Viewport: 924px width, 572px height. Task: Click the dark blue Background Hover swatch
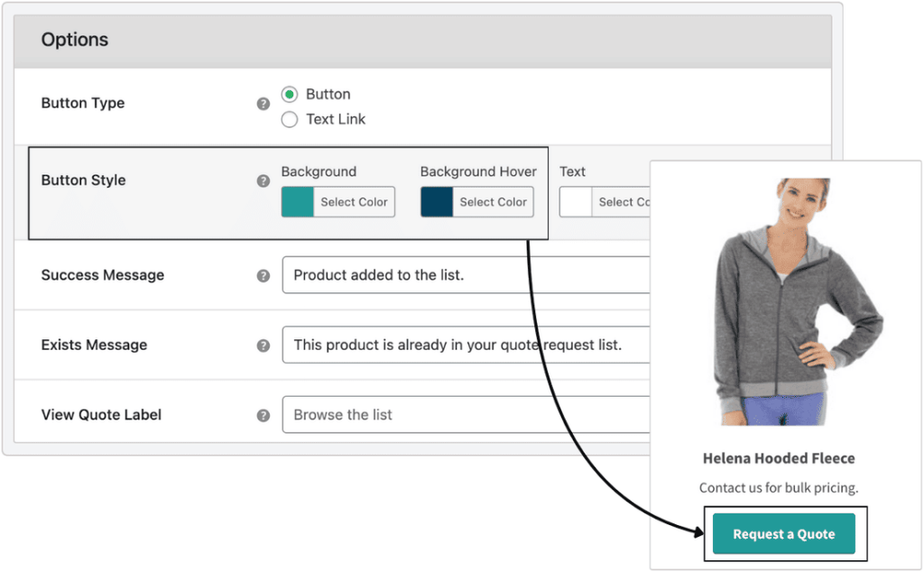coord(437,202)
